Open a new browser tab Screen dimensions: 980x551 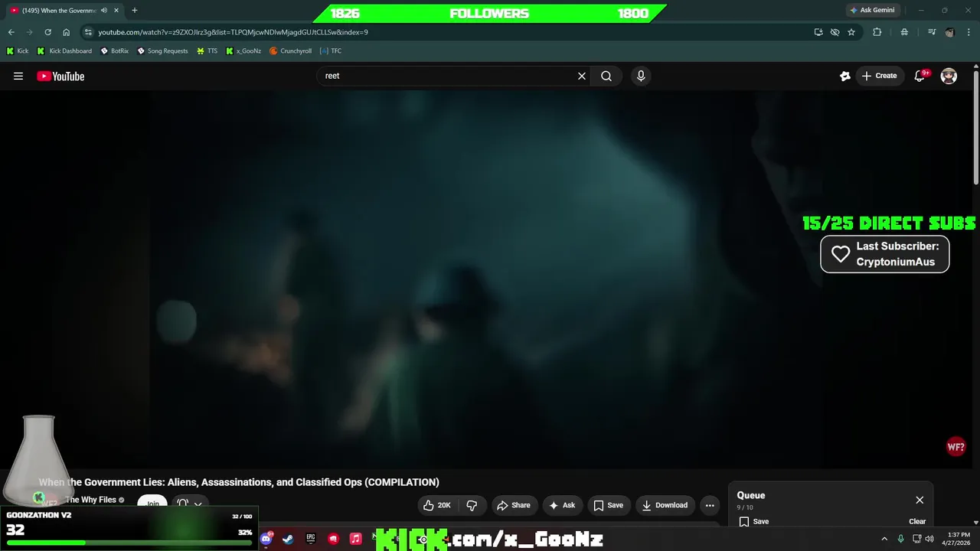pos(135,11)
